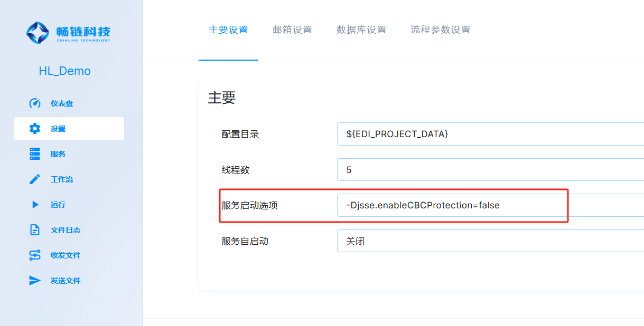This screenshot has height=326, width=644.
Task: Open the 数据库设置 tab
Action: [361, 30]
